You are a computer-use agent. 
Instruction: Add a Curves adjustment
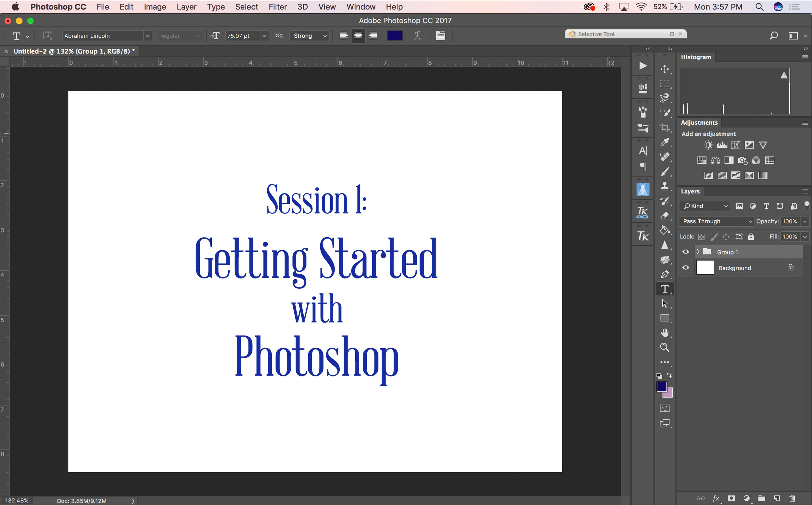coord(735,145)
